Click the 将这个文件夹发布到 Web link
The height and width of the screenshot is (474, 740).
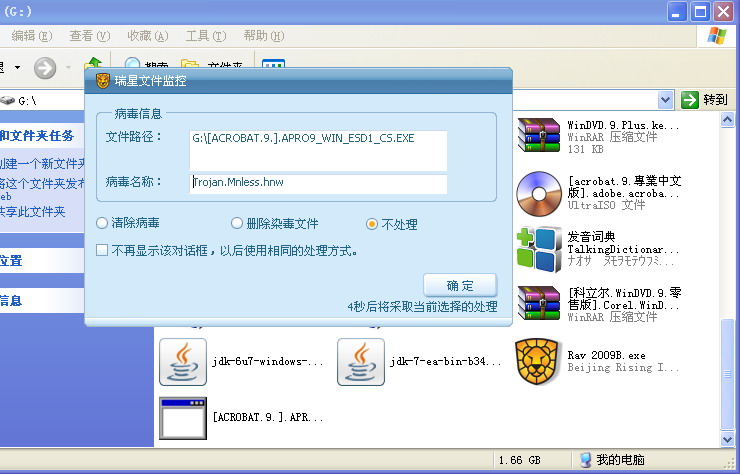tap(42, 188)
